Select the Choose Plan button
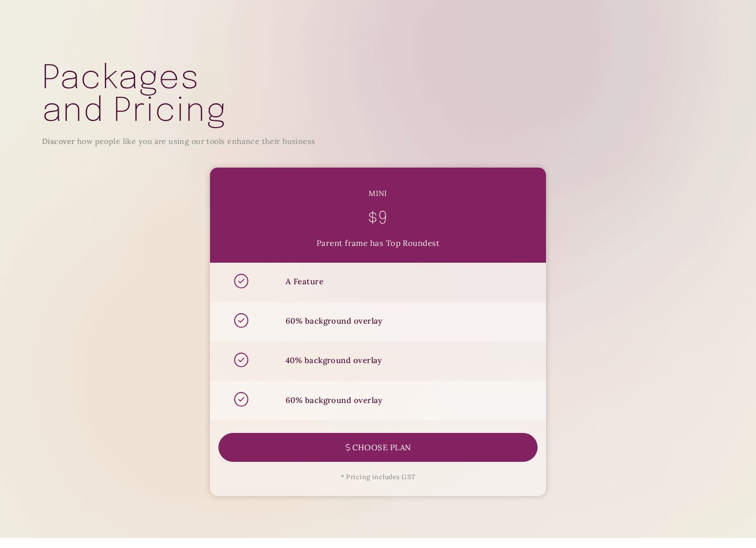756x548 pixels. click(378, 447)
